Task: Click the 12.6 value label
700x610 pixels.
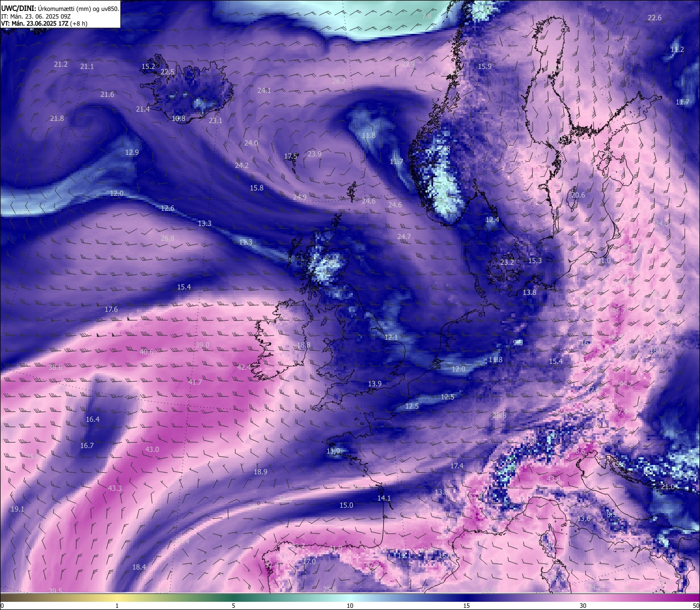Action: pos(167,208)
